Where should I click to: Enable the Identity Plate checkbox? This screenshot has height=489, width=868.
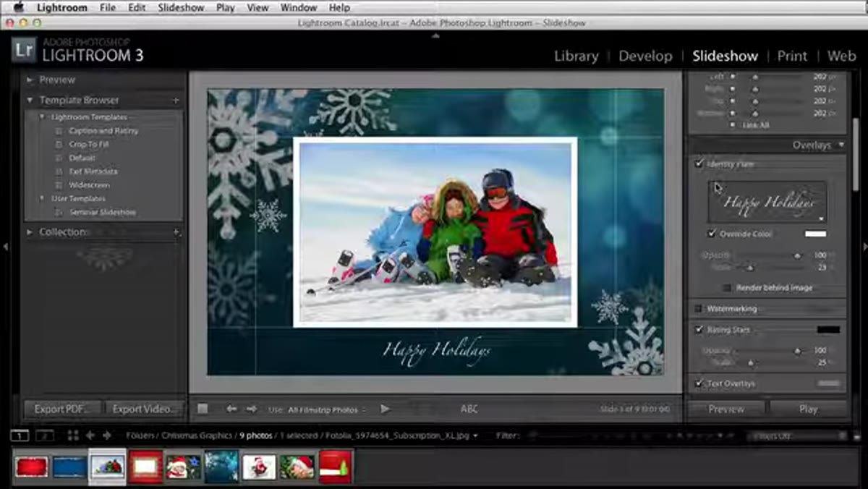click(699, 164)
